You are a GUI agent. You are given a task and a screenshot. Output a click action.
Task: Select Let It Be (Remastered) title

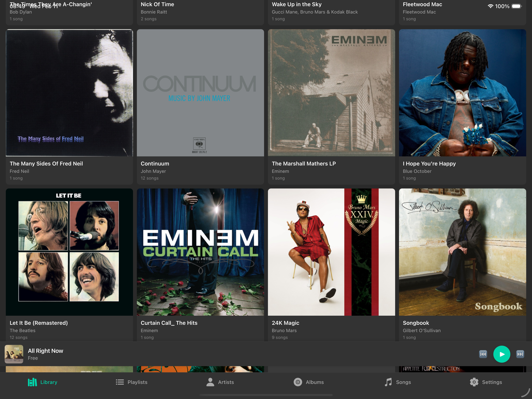[39, 323]
